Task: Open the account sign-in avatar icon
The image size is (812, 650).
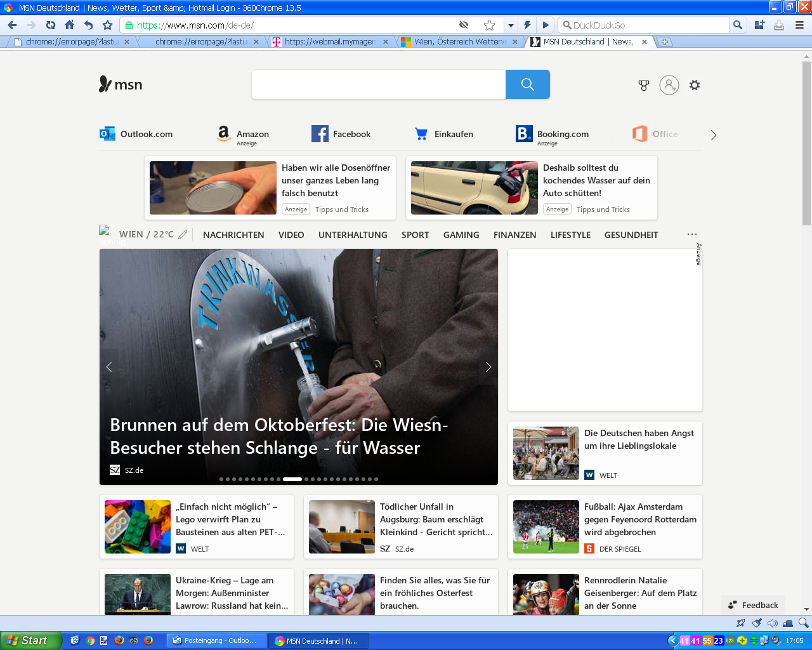Action: click(669, 85)
